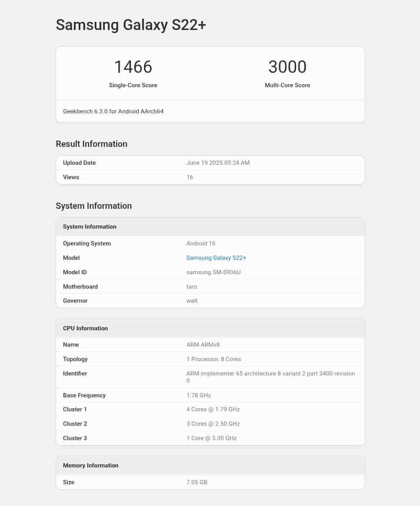Open the Samsung Galaxy S22+ model link

pos(216,258)
